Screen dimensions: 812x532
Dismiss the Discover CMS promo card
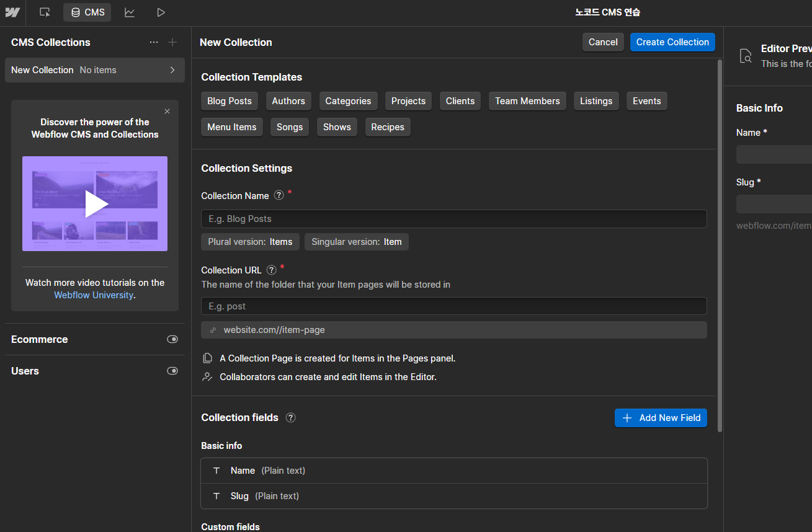point(167,112)
